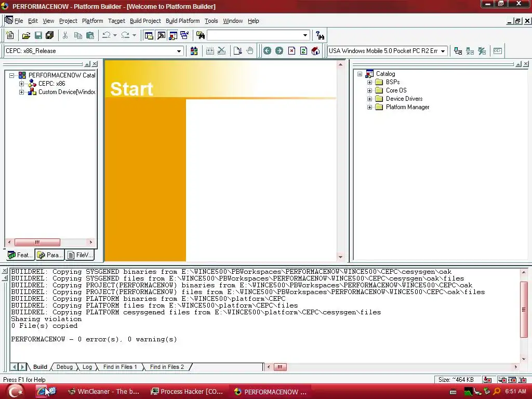Viewport: 532px width, 399px height.
Task: Click the Save floppy disk icon
Action: click(38, 35)
